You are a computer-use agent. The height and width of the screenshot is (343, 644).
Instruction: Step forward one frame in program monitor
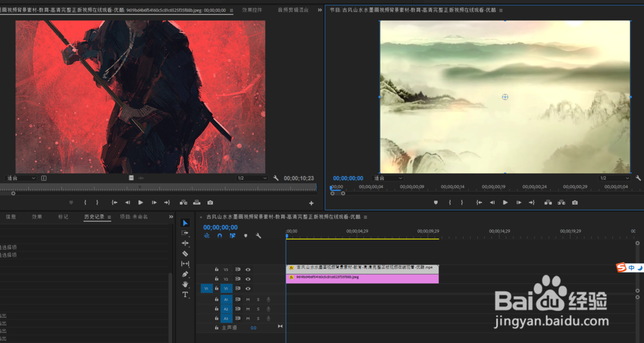pos(518,203)
